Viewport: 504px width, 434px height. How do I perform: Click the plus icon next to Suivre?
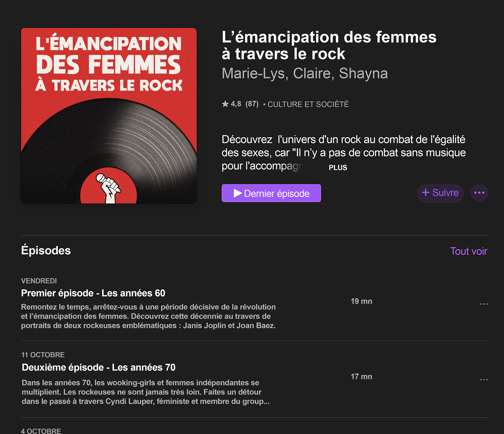426,192
